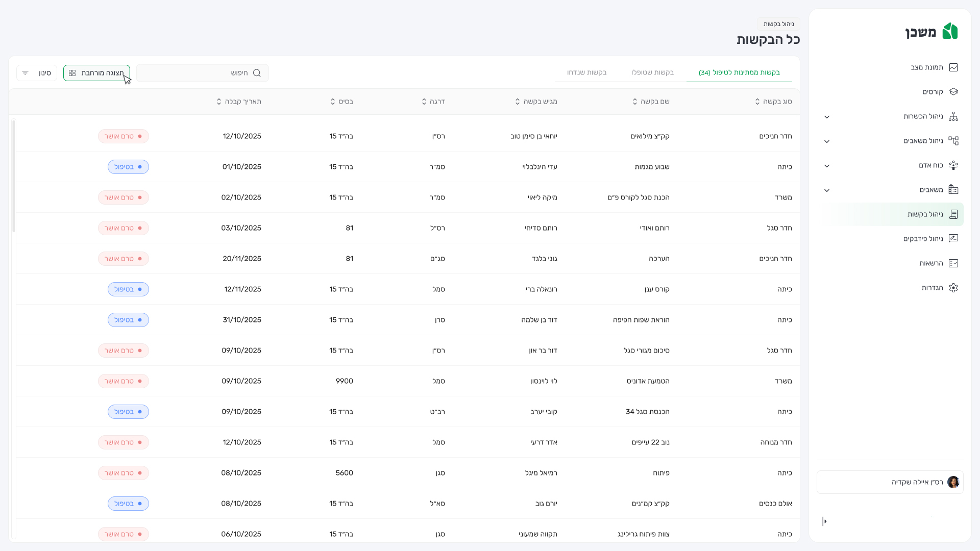980x551 pixels.
Task: Switch to the בקשות שנדחו tab
Action: pos(586,72)
